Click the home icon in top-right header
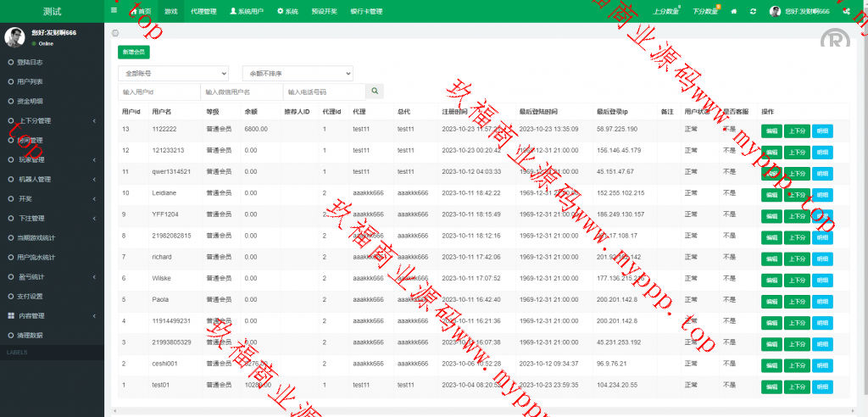 tap(733, 12)
